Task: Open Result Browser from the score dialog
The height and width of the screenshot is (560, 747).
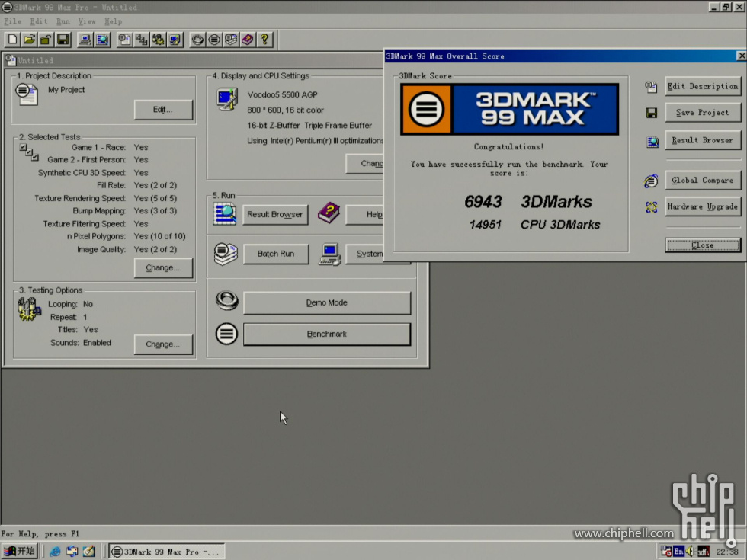Action: (x=703, y=140)
